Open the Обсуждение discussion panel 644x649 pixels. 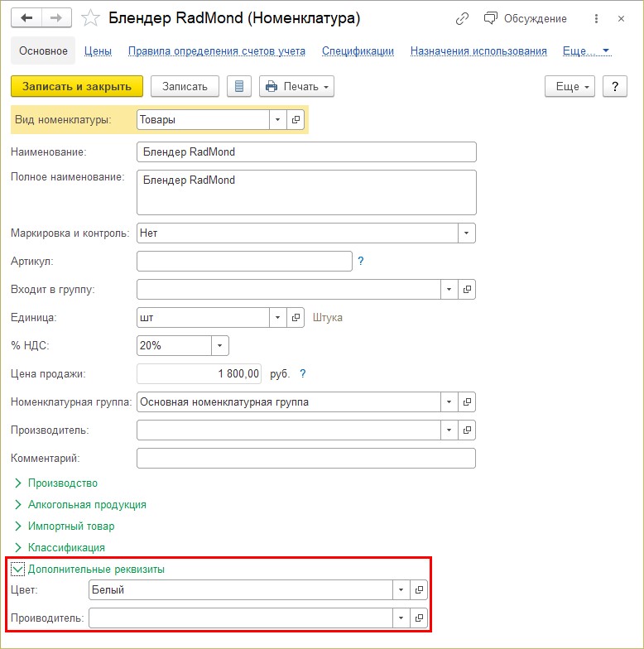[526, 18]
